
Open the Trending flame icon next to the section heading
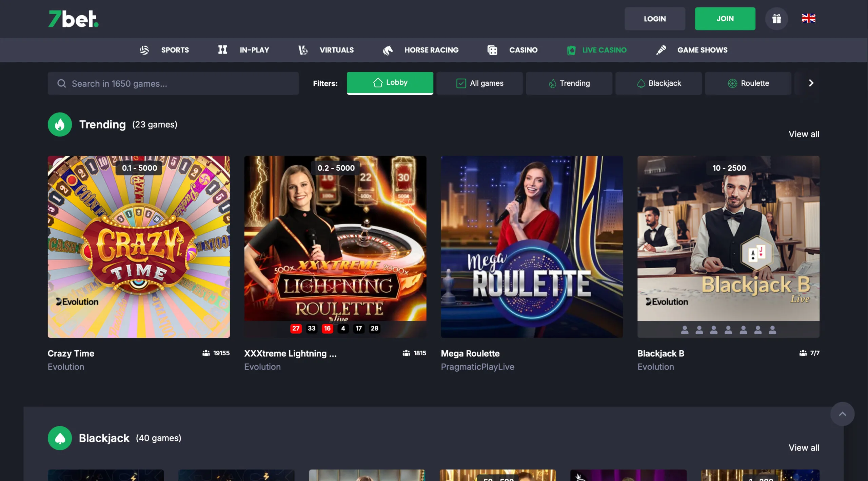pyautogui.click(x=60, y=124)
